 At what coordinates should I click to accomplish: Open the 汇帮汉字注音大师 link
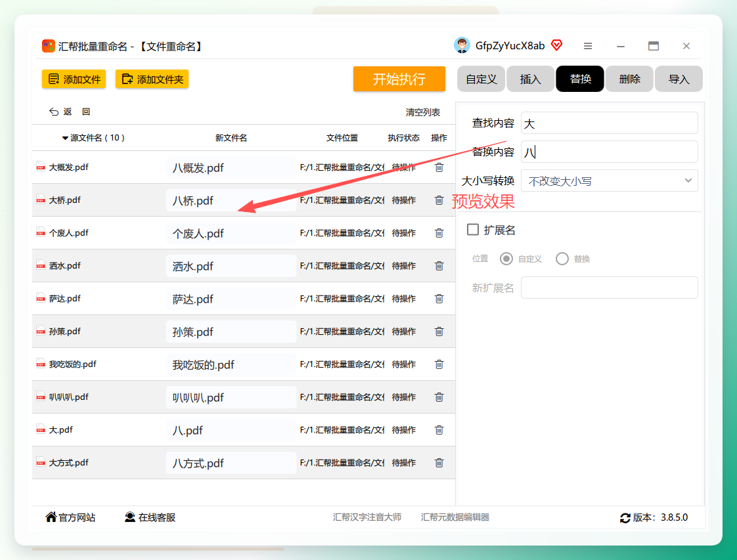coord(367,517)
